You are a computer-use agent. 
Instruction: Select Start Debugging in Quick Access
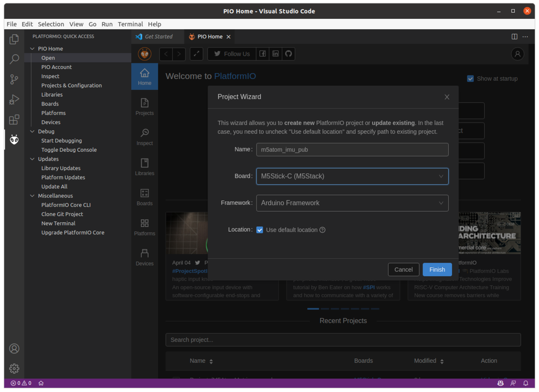pyautogui.click(x=62, y=141)
